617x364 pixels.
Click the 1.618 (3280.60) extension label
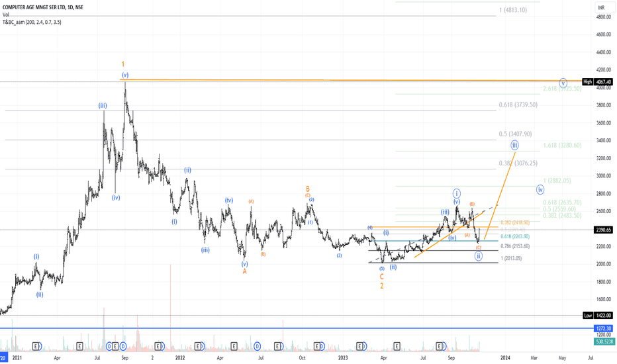(x=562, y=145)
